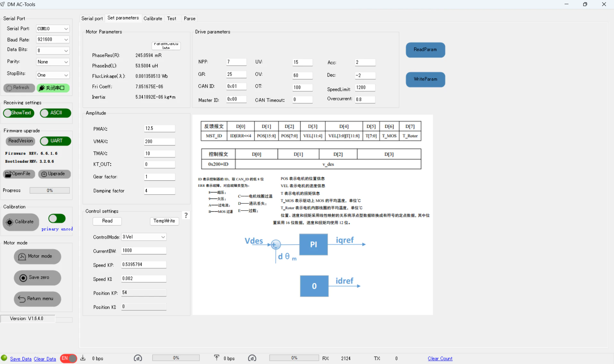The image size is (614, 364).
Task: Open the Data Bits dropdown
Action: pyautogui.click(x=53, y=51)
